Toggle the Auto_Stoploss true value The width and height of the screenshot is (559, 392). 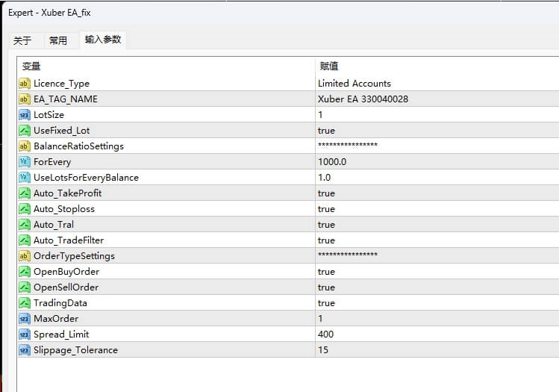tap(326, 209)
